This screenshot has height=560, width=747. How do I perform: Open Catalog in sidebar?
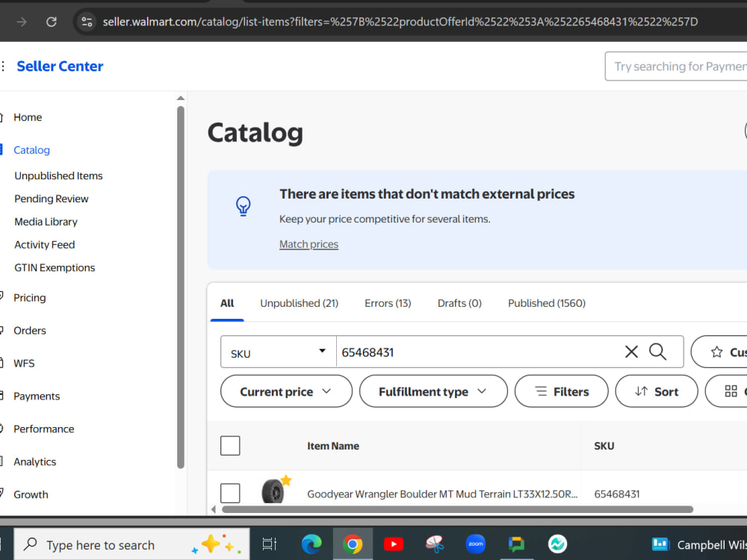[31, 150]
